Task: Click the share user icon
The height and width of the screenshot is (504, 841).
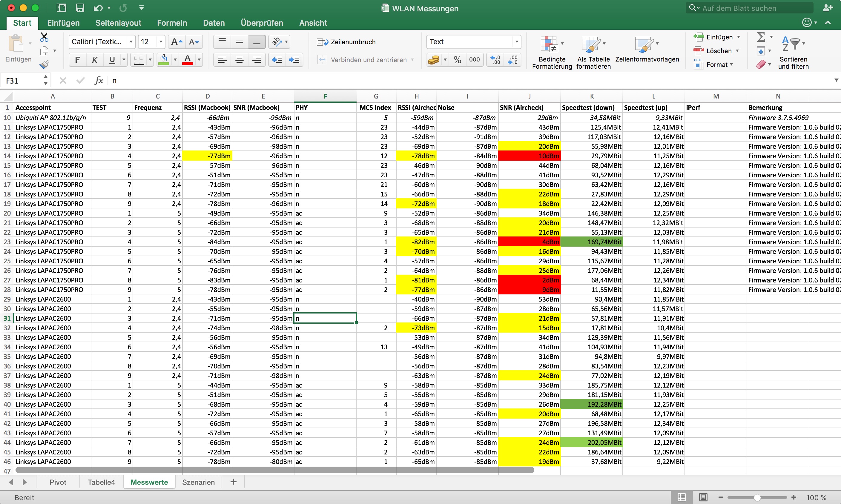Action: point(828,8)
